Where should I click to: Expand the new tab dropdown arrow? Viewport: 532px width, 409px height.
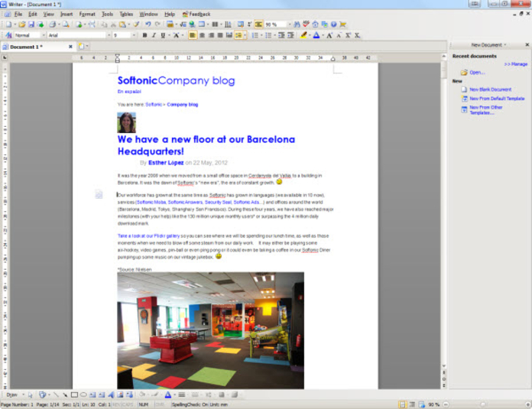tap(87, 46)
